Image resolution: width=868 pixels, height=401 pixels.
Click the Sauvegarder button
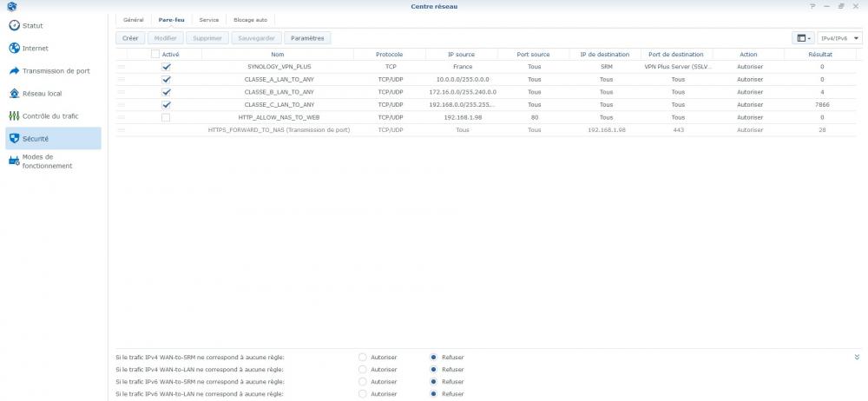[256, 38]
